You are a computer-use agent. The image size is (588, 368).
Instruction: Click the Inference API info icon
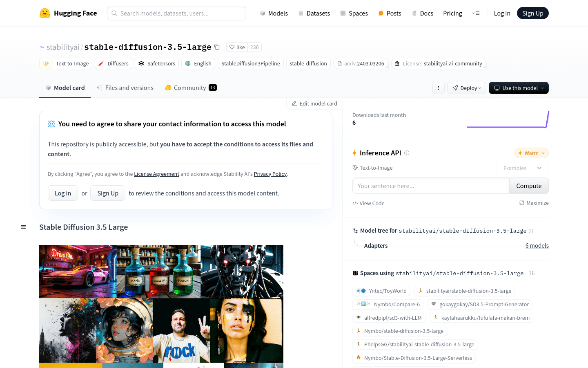click(x=407, y=153)
